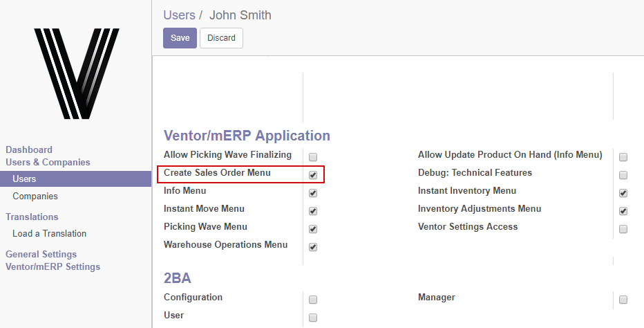
Task: Open Users & Companies section
Action: pos(48,162)
